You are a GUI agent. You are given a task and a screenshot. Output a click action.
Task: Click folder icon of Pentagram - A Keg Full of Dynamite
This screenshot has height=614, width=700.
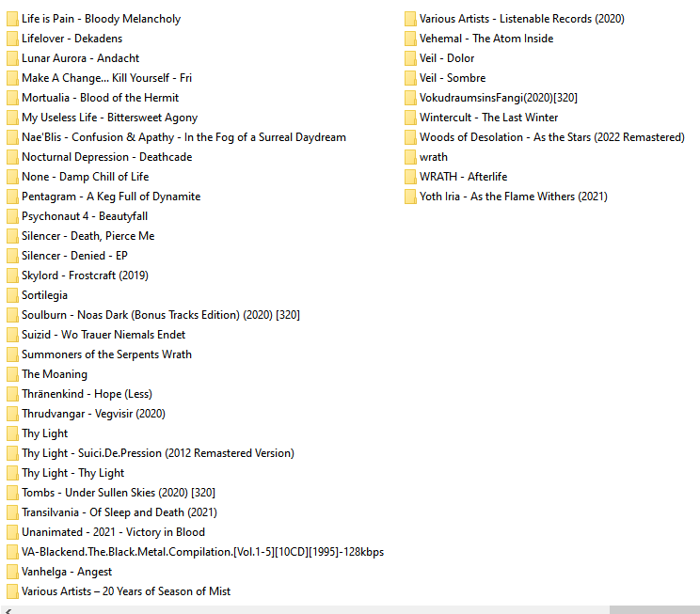tap(12, 197)
